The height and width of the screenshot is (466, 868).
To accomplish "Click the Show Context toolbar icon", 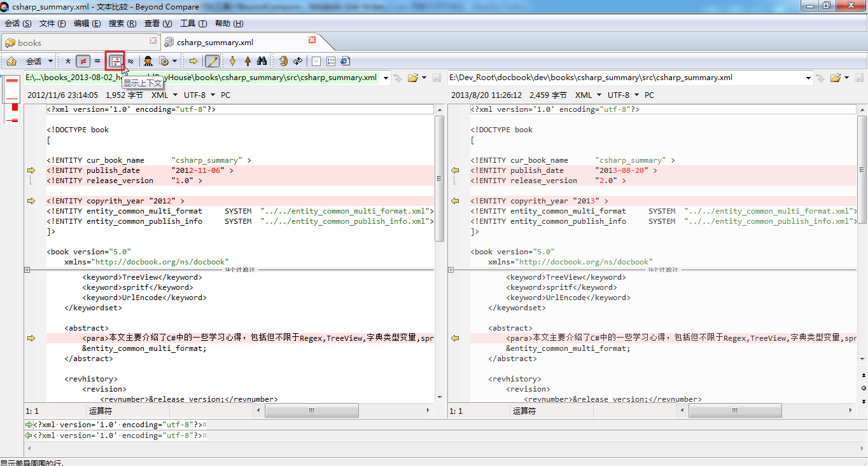I will pyautogui.click(x=116, y=62).
